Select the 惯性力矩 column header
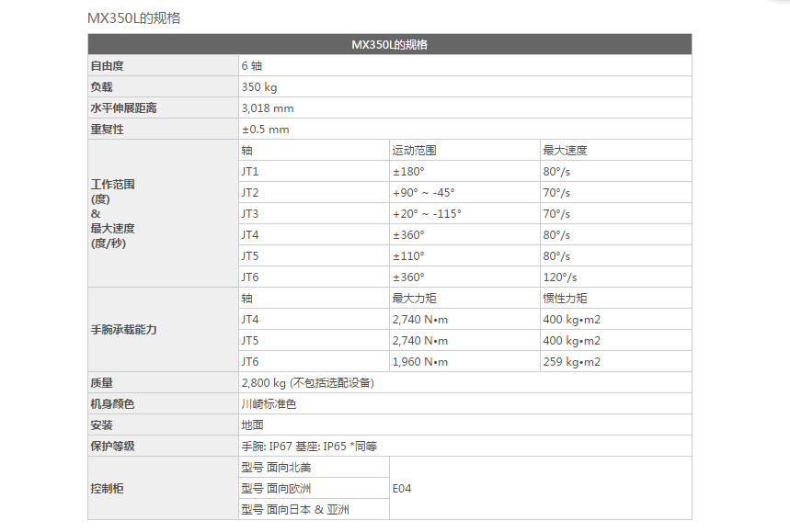Screen dimensions: 790x532 pyautogui.click(x=565, y=298)
